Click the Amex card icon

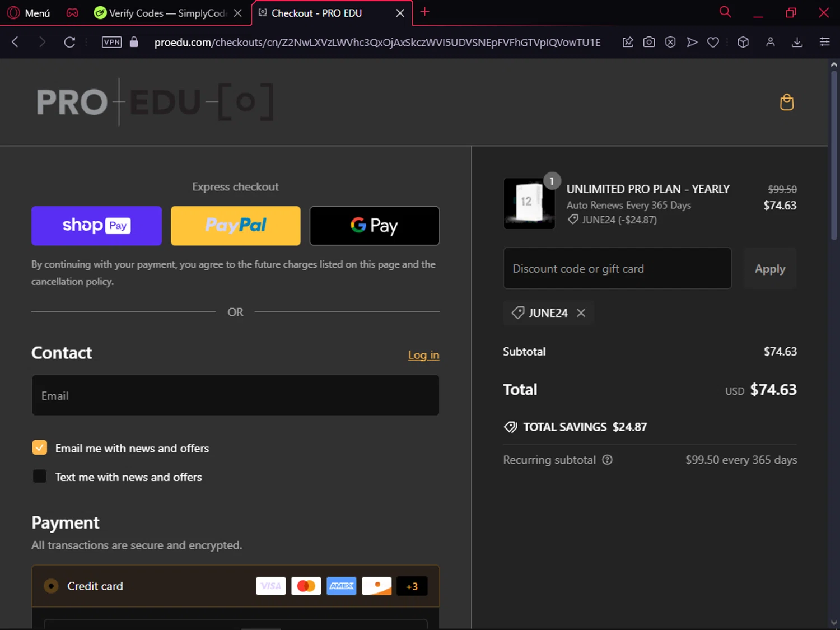[x=342, y=586]
